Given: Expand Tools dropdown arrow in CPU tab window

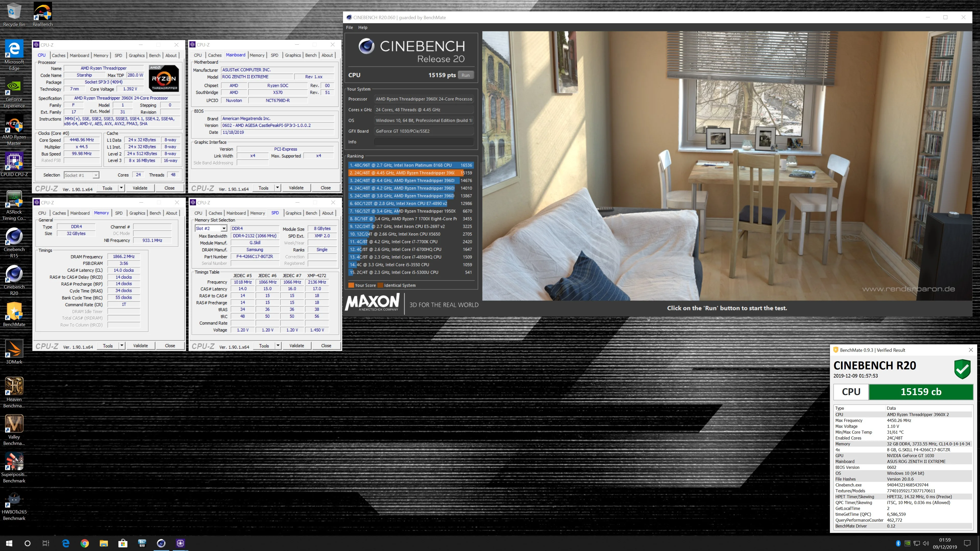Looking at the screenshot, I should [121, 188].
